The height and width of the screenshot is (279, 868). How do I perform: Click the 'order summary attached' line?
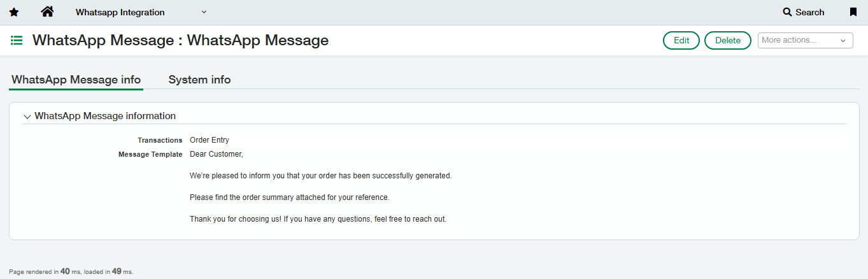(x=289, y=197)
